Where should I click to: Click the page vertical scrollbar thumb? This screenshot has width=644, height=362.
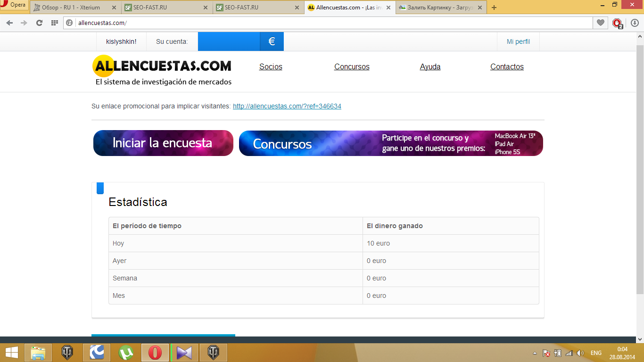[640, 170]
